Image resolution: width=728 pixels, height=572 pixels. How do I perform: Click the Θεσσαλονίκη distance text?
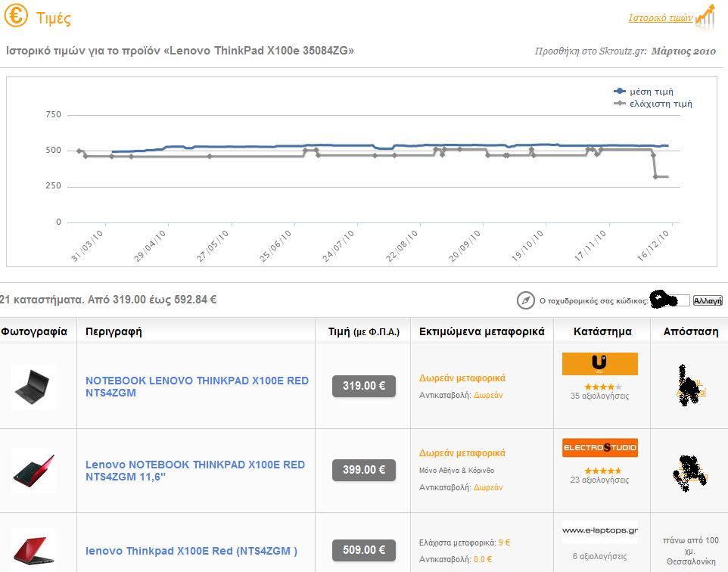click(x=691, y=561)
